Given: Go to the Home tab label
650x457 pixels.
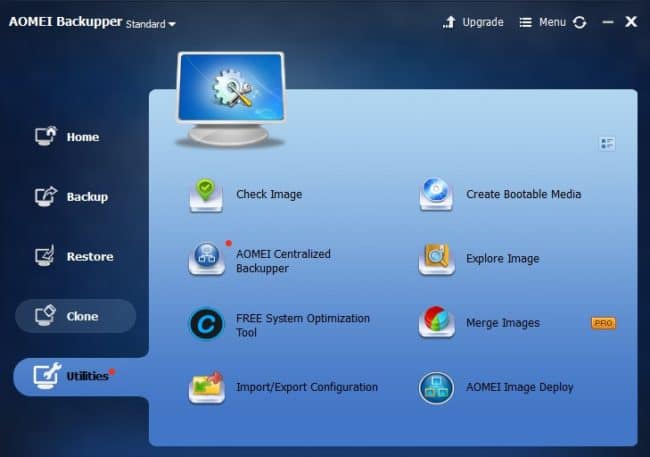Looking at the screenshot, I should pyautogui.click(x=83, y=137).
